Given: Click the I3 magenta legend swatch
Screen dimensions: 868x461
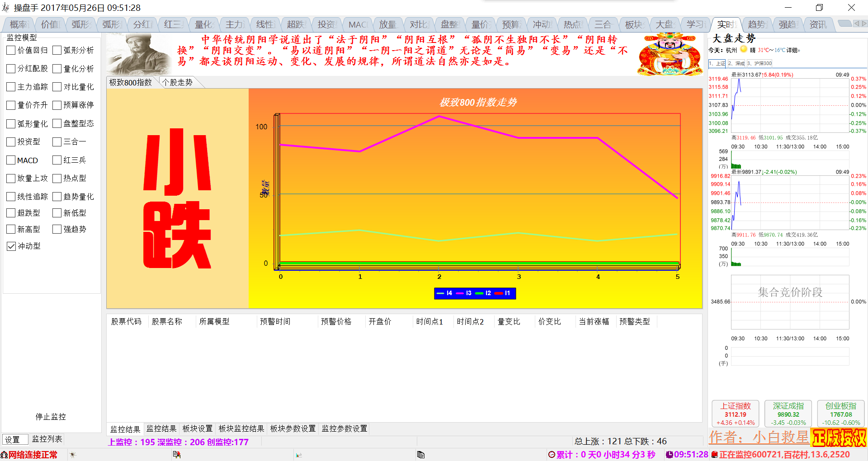Looking at the screenshot, I should click(460, 293).
